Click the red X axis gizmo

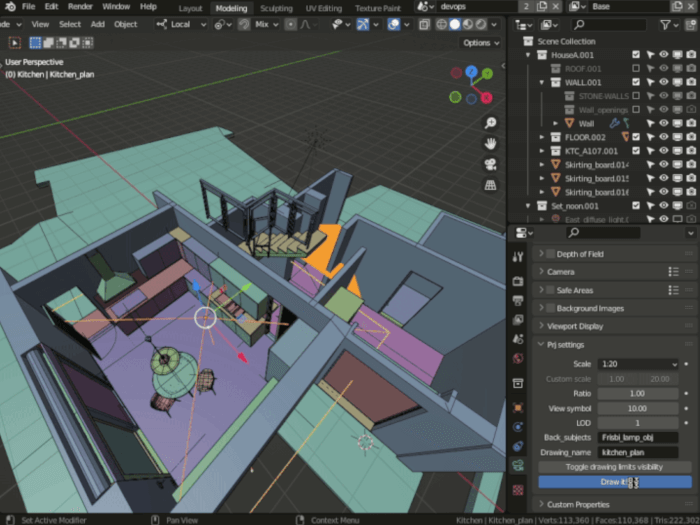point(486,97)
